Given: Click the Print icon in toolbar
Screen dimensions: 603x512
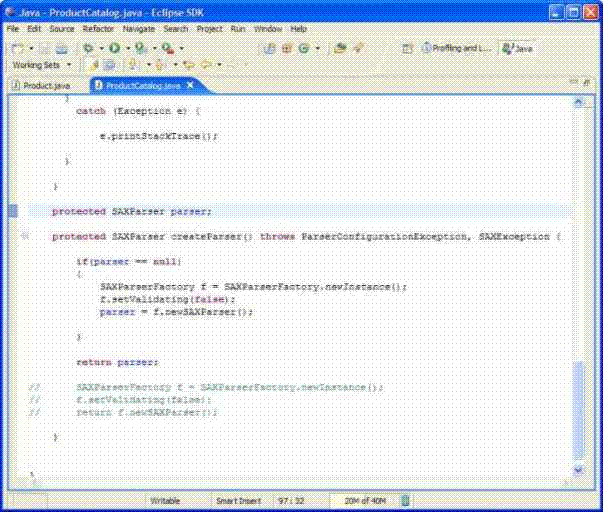Looking at the screenshot, I should click(62, 47).
